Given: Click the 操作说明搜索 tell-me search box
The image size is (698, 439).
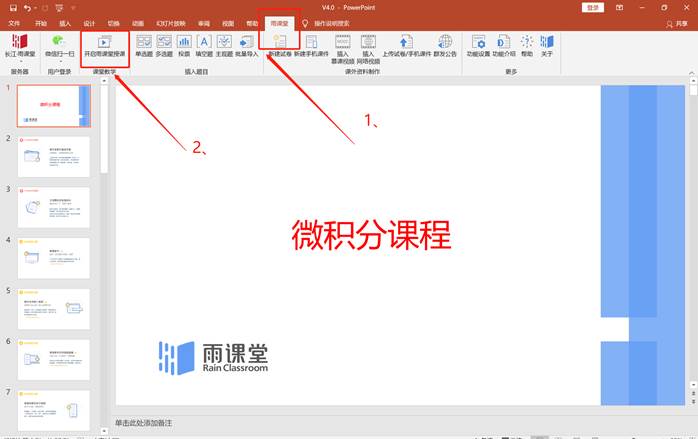Looking at the screenshot, I should [x=332, y=23].
